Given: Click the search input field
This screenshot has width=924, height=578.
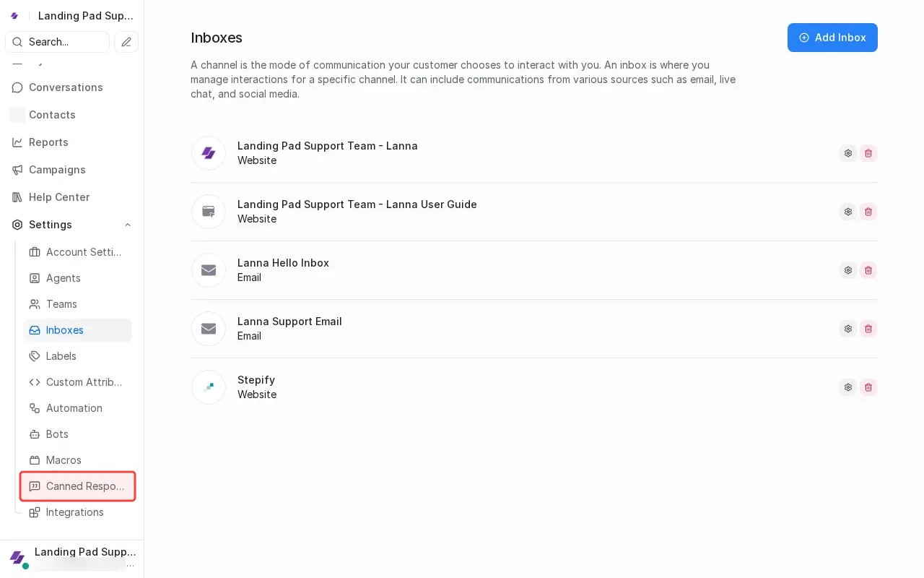Looking at the screenshot, I should 57,42.
